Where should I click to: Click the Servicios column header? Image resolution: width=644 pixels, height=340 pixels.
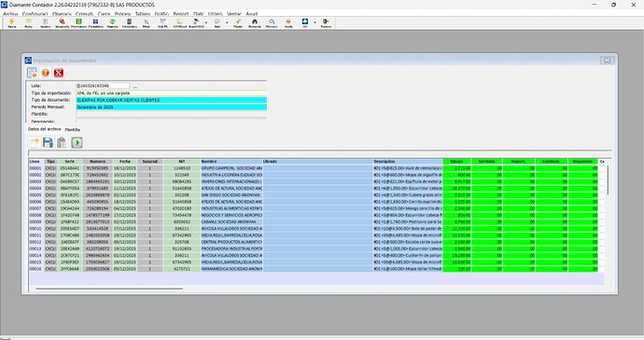(x=486, y=162)
